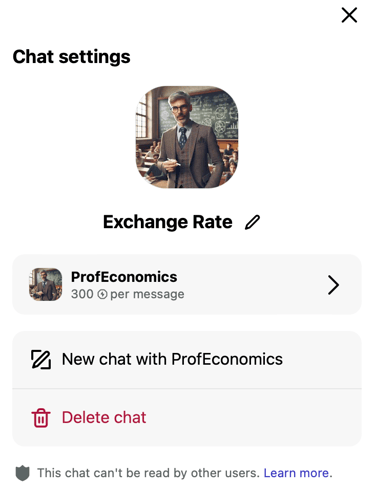375x486 pixels.
Task: Expand ProfEconomics details via the chevron arrow
Action: [333, 285]
